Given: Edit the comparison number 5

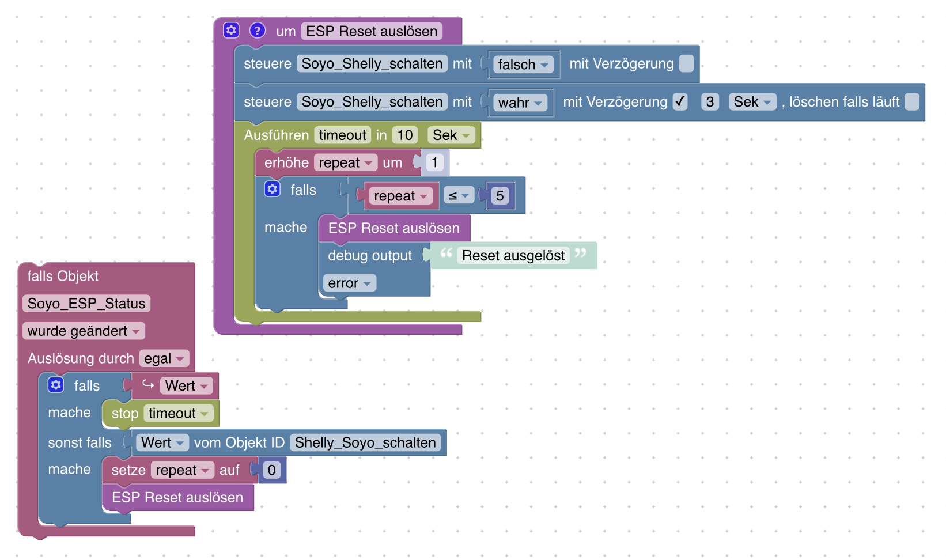Looking at the screenshot, I should (500, 196).
